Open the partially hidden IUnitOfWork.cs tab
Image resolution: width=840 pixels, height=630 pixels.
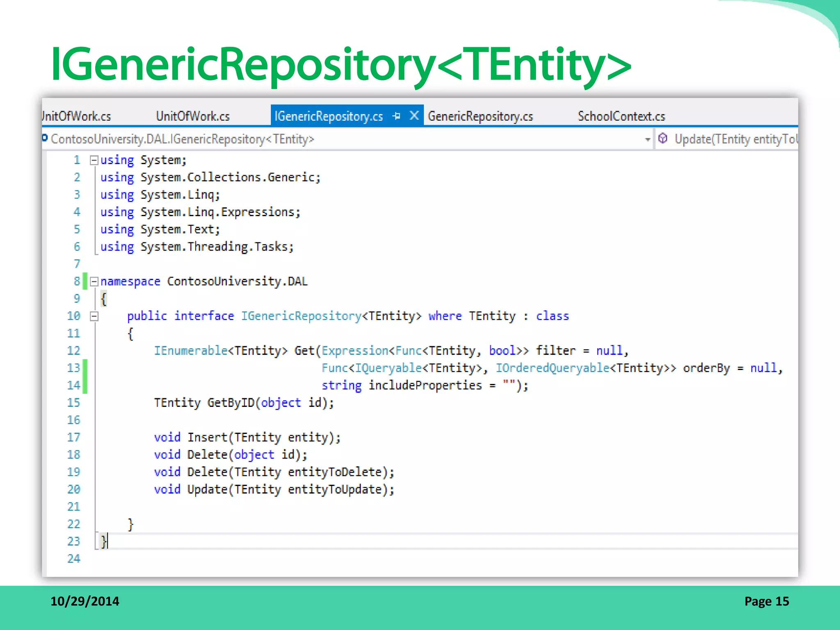point(76,116)
